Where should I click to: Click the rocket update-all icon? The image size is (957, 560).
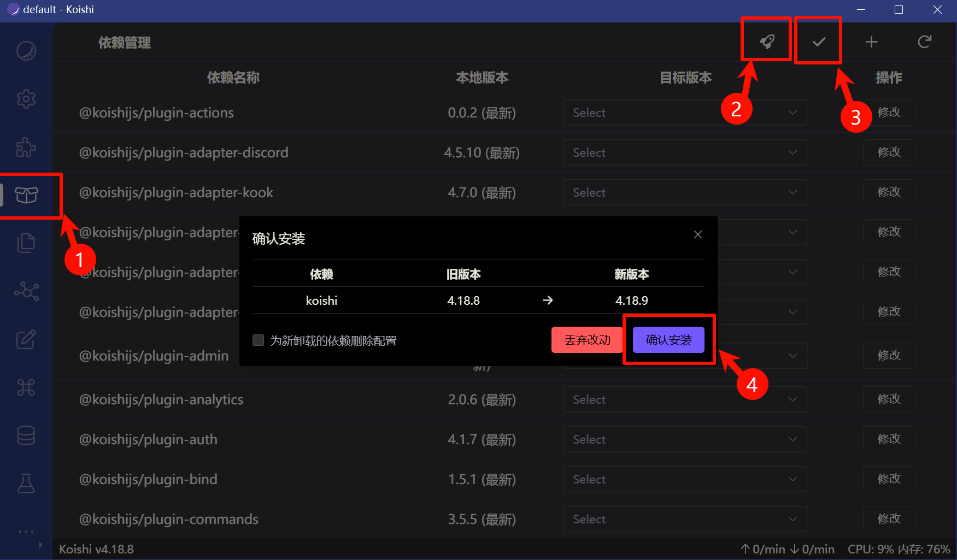coord(767,42)
